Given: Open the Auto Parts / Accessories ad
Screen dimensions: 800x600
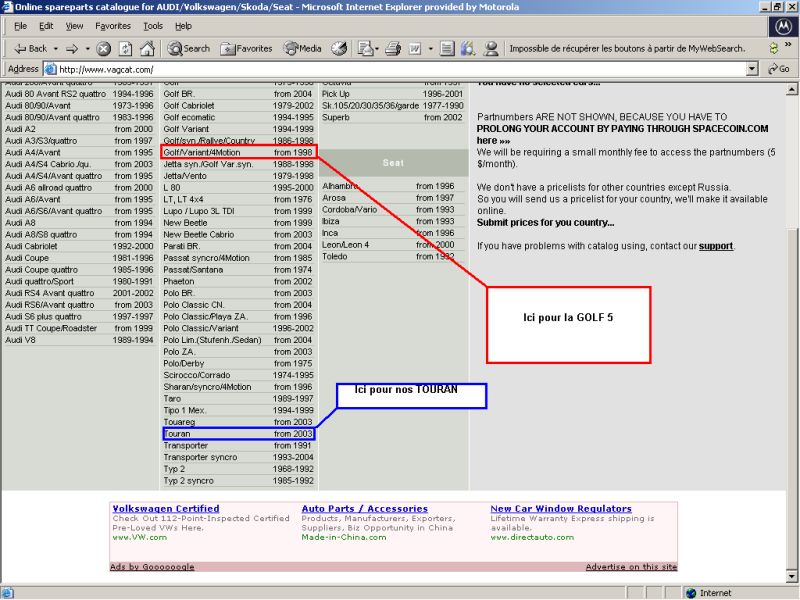Looking at the screenshot, I should [365, 508].
